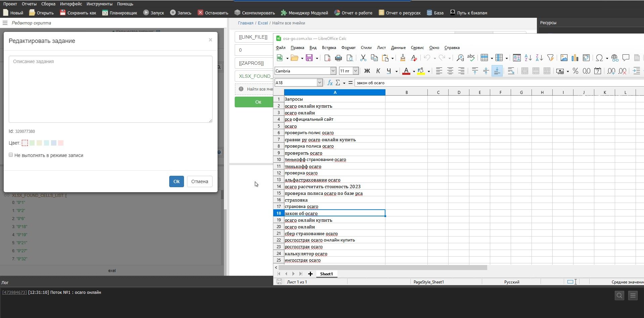
Task: Open the Cambria font name dropdown
Action: coord(333,71)
